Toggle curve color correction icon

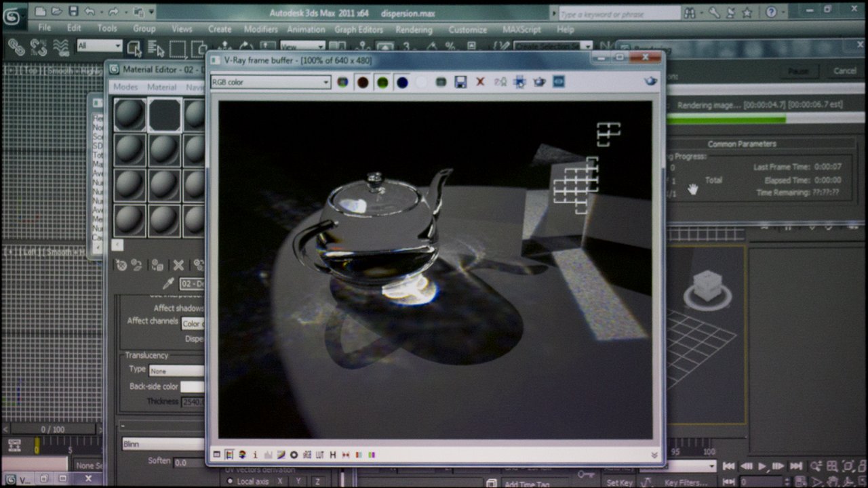point(281,455)
